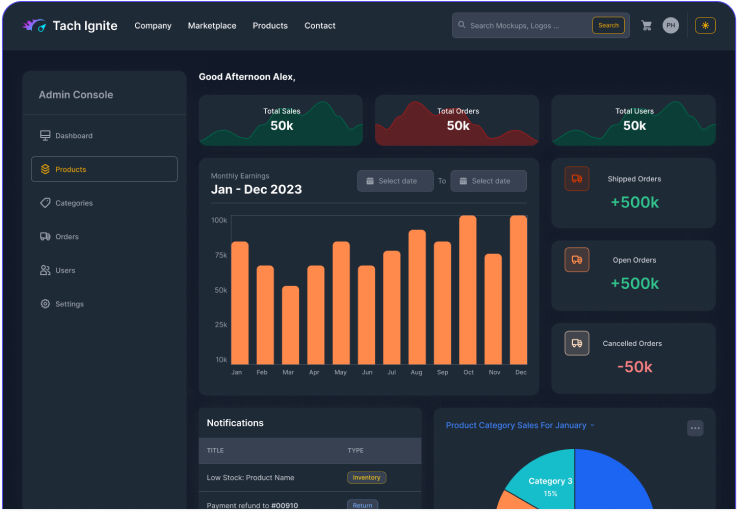This screenshot has width=739, height=512.
Task: Open the Marketplace menu
Action: point(212,26)
